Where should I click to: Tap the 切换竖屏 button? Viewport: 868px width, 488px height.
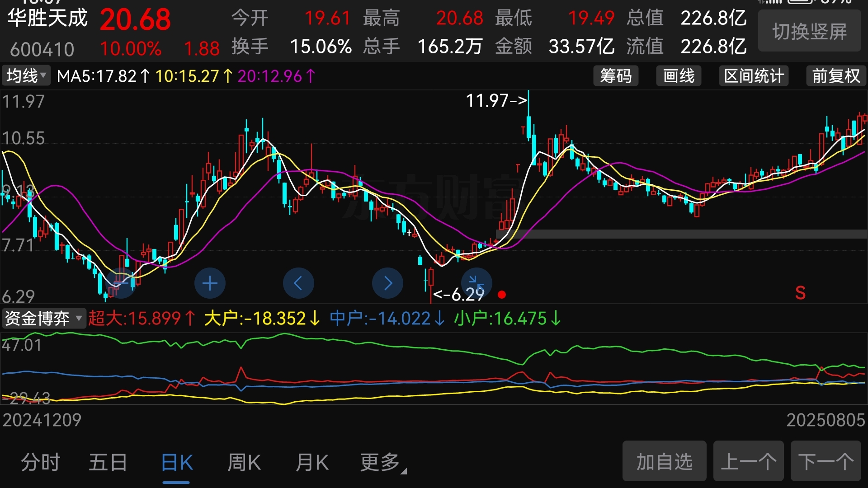click(x=809, y=32)
